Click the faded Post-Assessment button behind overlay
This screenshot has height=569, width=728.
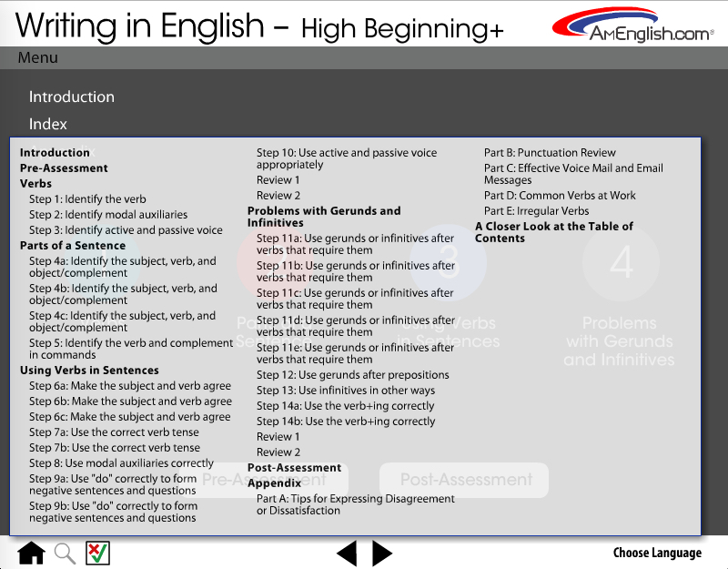[464, 480]
